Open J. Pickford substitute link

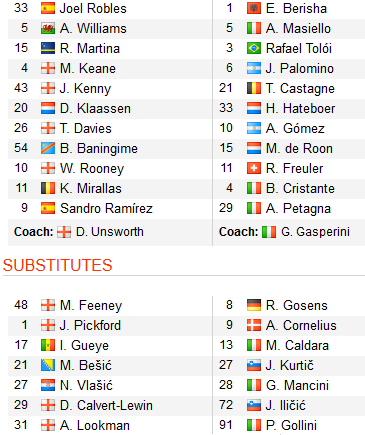(90, 326)
